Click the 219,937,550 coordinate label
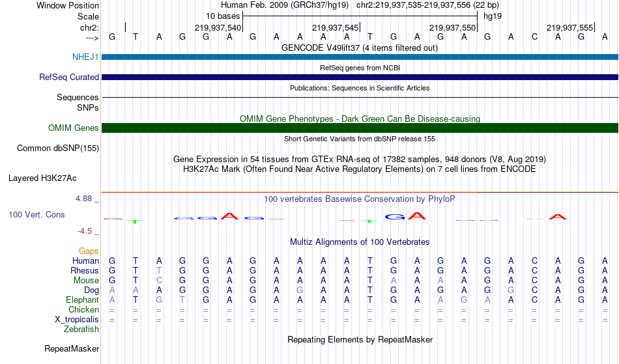619x364 pixels. coord(452,27)
